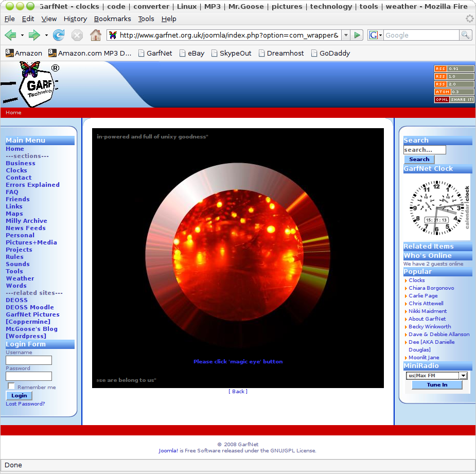Open the History menu
Viewport: 476px width, 474px height.
75,19
